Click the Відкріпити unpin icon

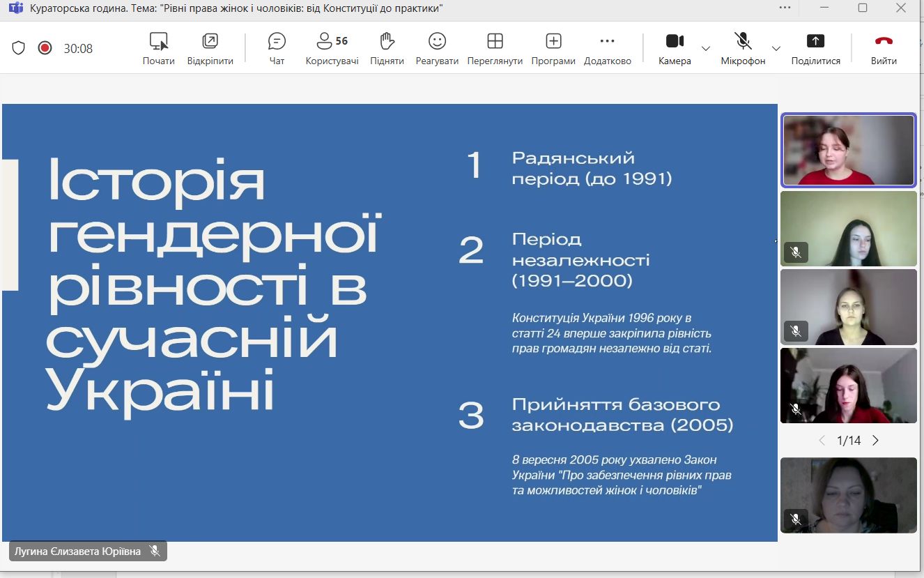210,47
